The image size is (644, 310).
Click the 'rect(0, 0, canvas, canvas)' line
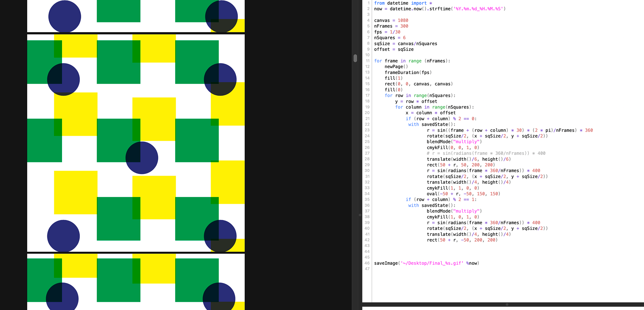click(419, 84)
